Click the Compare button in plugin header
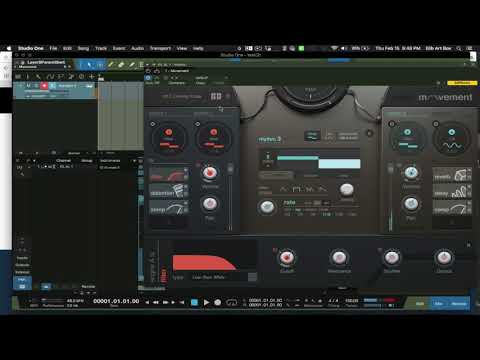This screenshot has width=480, height=360. click(x=177, y=83)
